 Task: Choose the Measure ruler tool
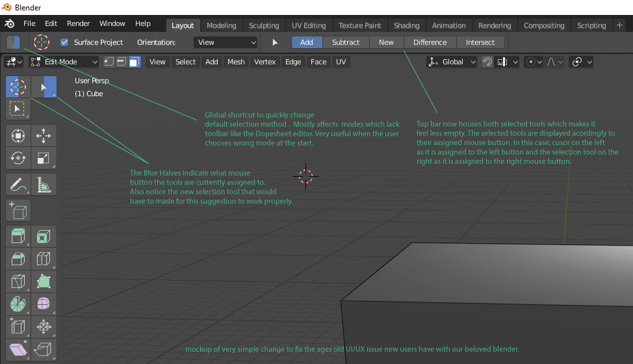click(44, 185)
